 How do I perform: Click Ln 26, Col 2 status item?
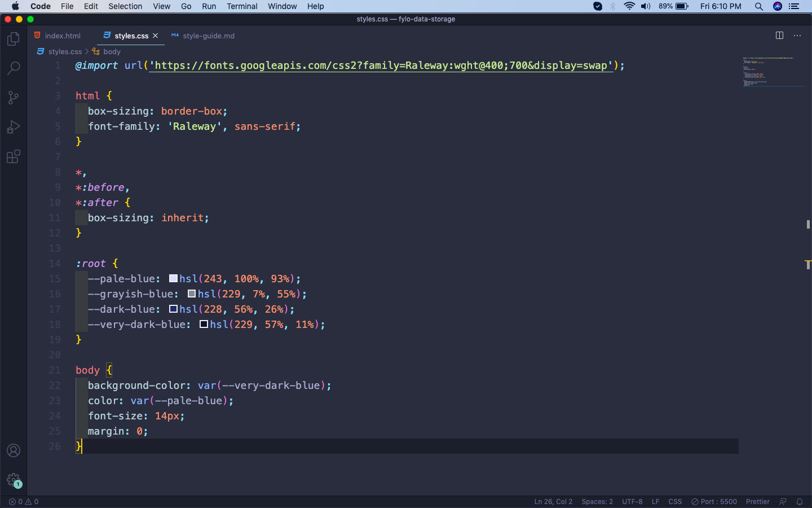[553, 501]
